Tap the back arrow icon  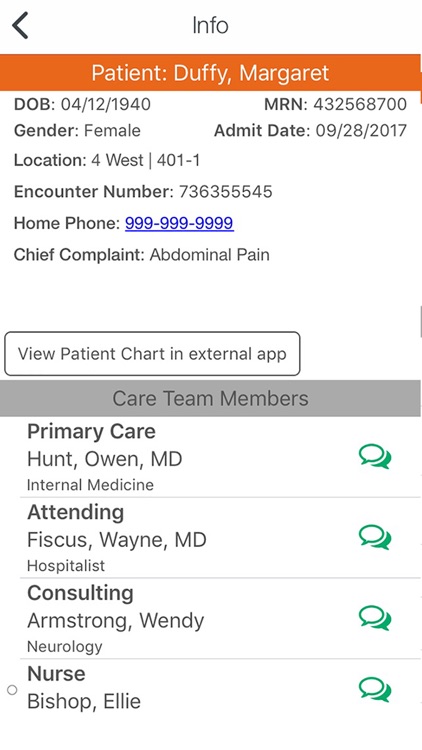click(20, 25)
